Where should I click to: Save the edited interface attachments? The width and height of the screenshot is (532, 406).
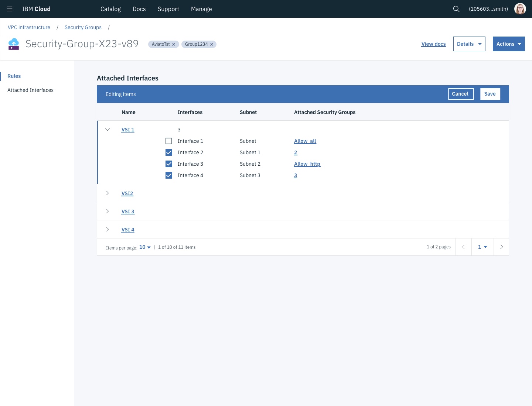[x=490, y=94]
